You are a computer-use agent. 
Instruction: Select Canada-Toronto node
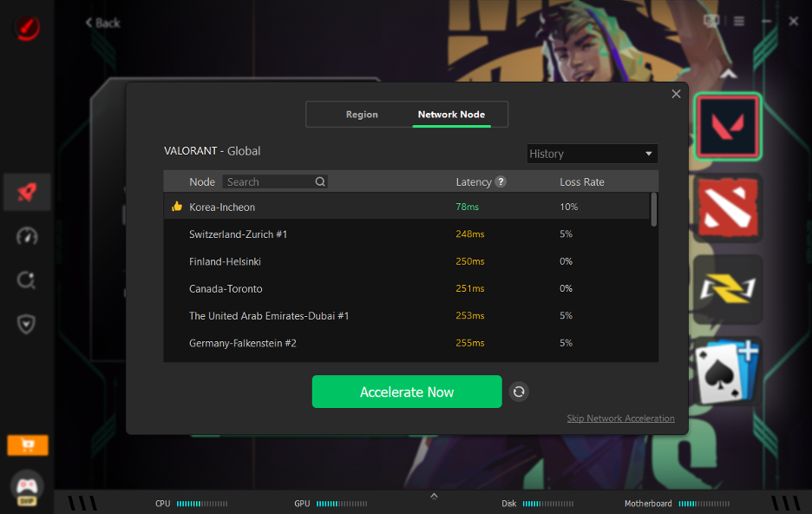point(407,288)
